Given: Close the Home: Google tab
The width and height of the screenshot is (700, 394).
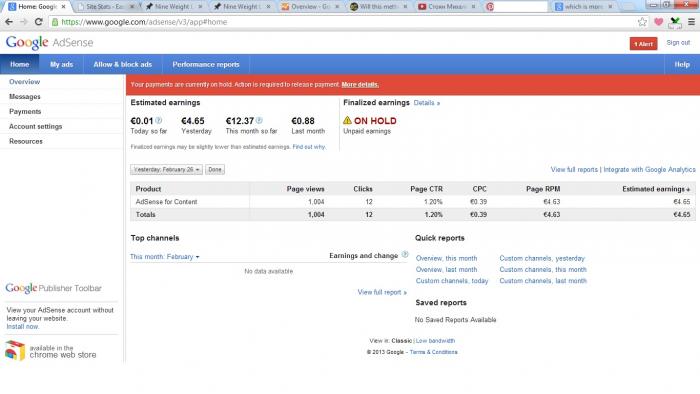Looking at the screenshot, I should click(63, 7).
